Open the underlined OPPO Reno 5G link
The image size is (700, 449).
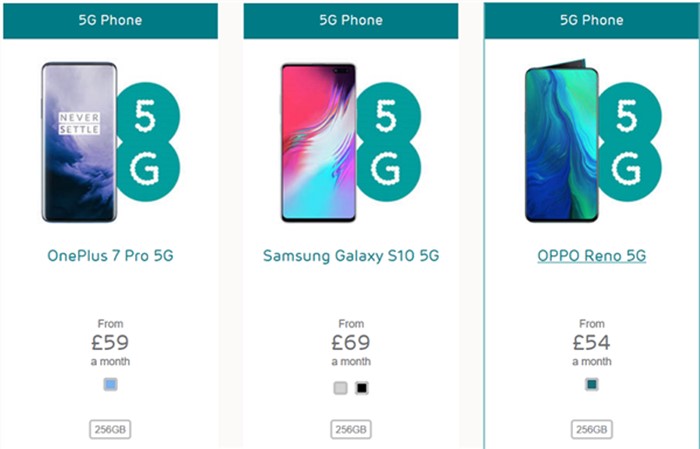pos(592,256)
